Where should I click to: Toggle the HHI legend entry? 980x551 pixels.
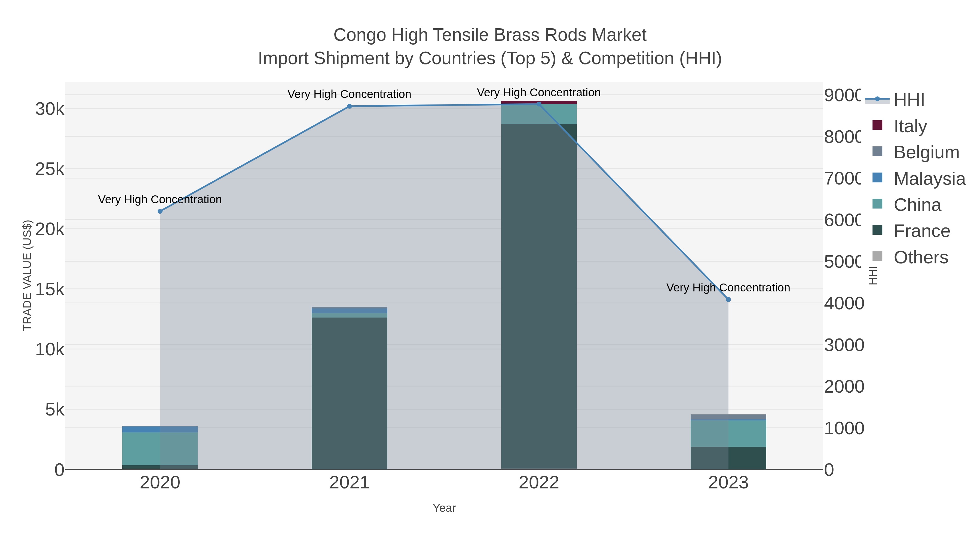tap(895, 100)
